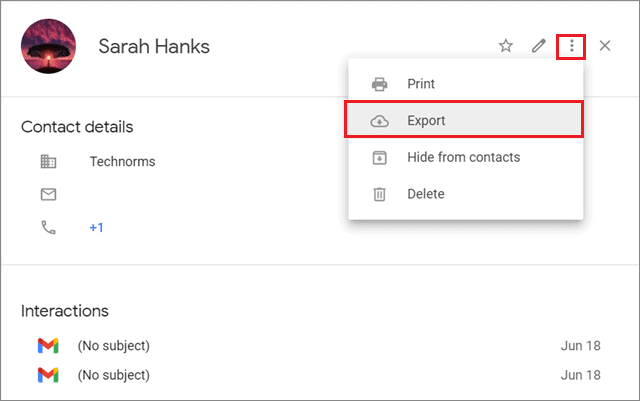
Task: Click the +1 phone number link
Action: click(96, 227)
